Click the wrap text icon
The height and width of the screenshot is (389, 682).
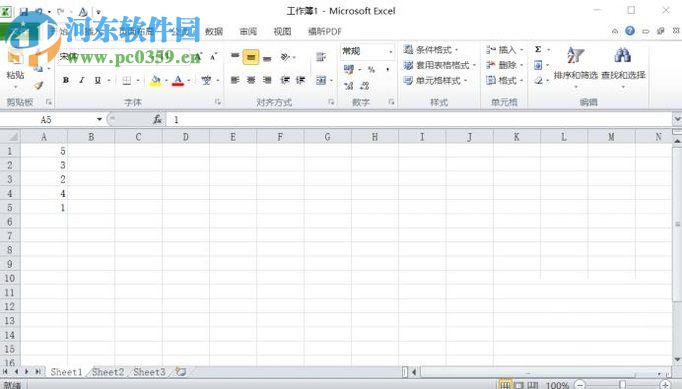(321, 57)
